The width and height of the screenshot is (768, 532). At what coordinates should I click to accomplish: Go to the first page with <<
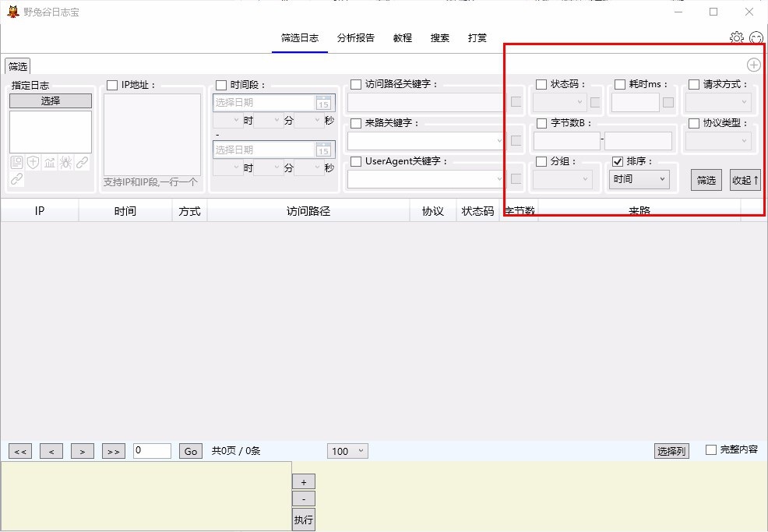click(20, 451)
